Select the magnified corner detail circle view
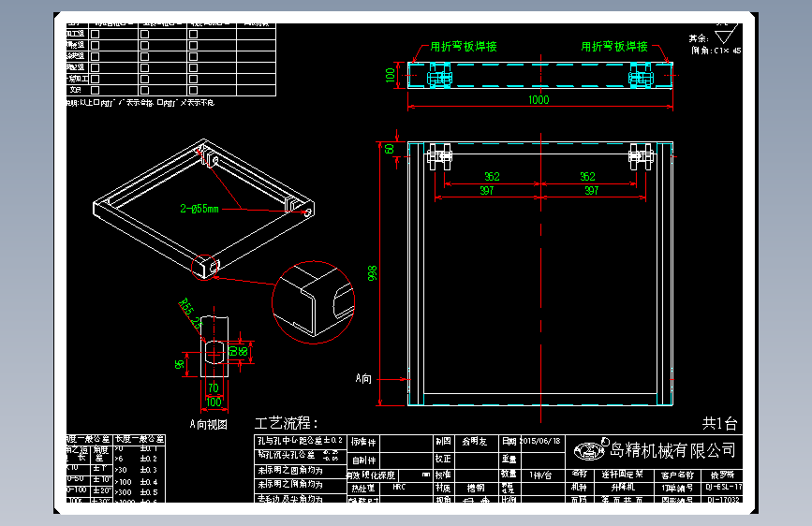Screen dimensions: 812x526 pyautogui.click(x=314, y=302)
